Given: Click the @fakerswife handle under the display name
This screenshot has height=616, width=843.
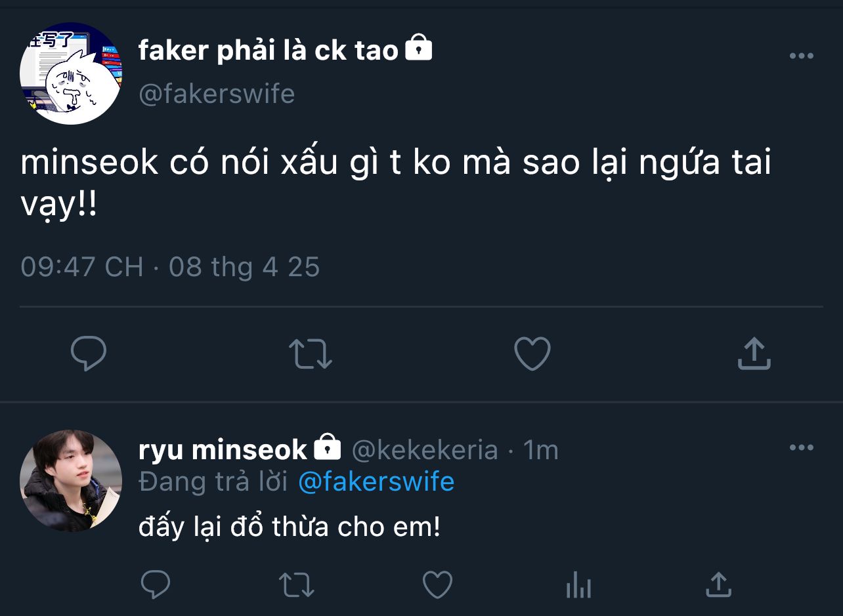Looking at the screenshot, I should tap(217, 94).
